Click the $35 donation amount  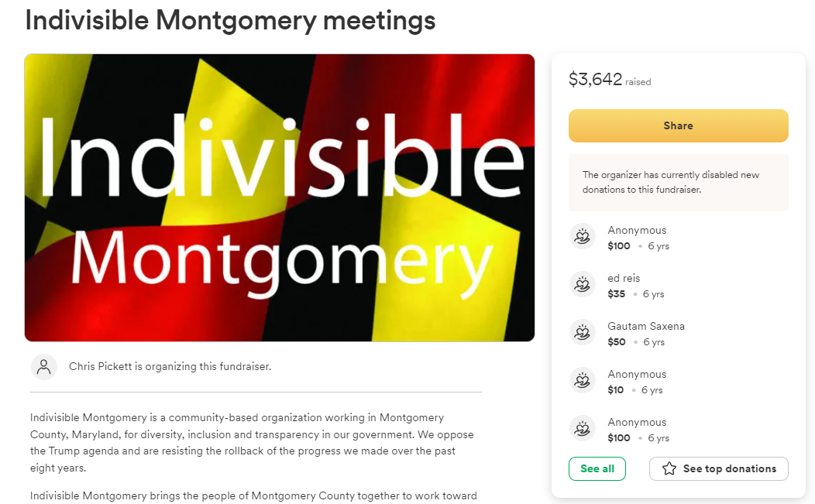click(x=617, y=294)
